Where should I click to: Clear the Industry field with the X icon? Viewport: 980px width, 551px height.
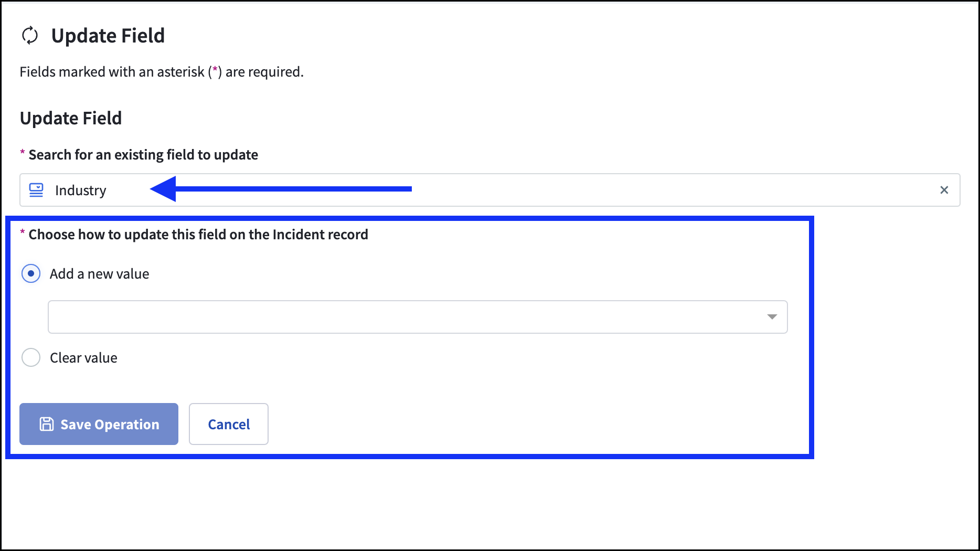(944, 190)
